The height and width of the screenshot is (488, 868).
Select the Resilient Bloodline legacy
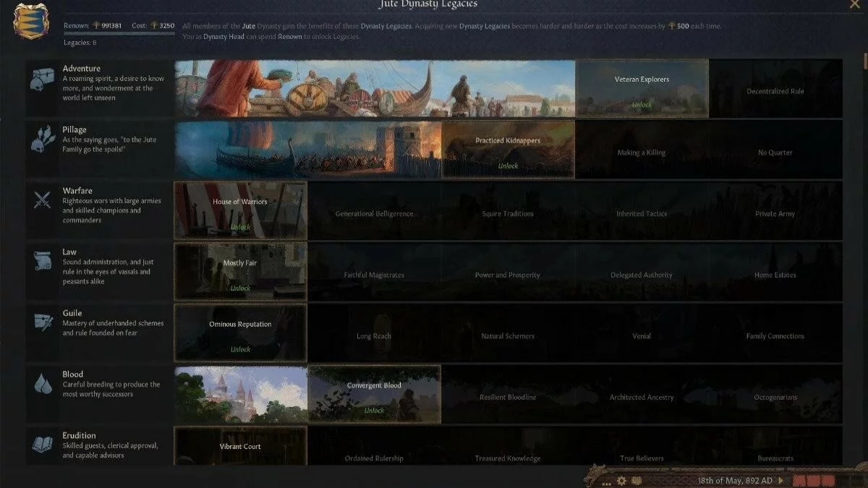point(508,394)
